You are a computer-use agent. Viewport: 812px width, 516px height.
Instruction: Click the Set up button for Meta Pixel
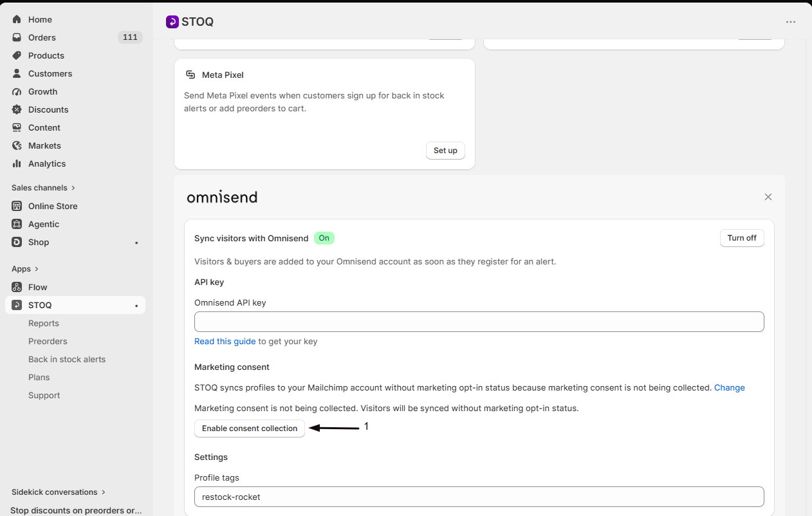445,151
